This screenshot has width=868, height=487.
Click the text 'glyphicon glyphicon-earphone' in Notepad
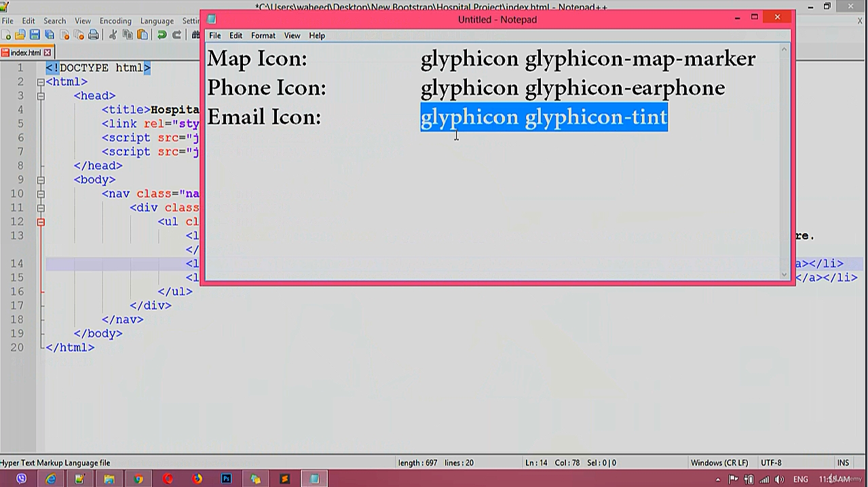pos(573,88)
